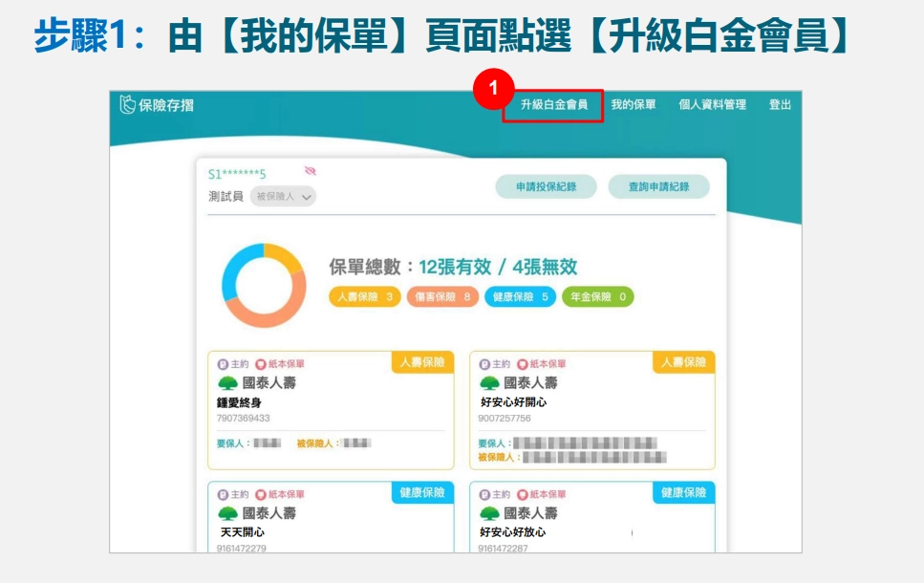Click the 申請投保紀錄 button
The width and height of the screenshot is (924, 583).
click(546, 187)
